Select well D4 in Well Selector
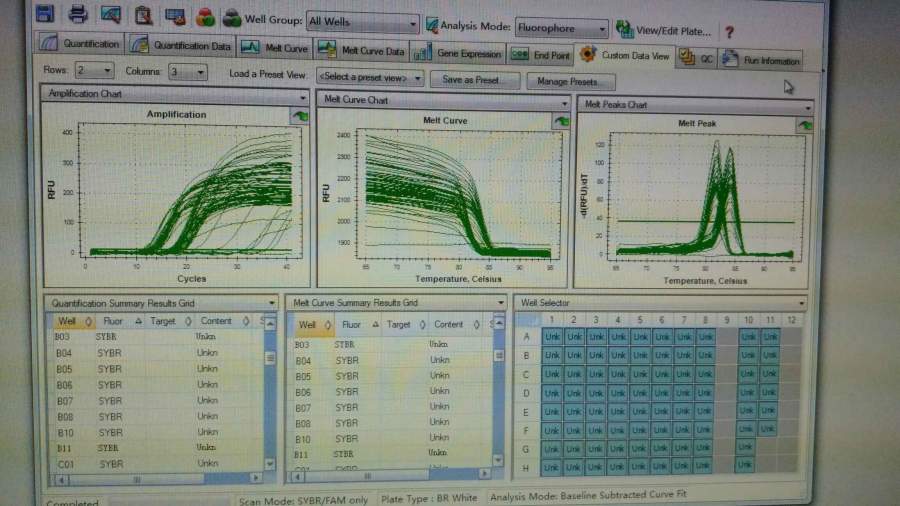This screenshot has width=900, height=506. [617, 393]
